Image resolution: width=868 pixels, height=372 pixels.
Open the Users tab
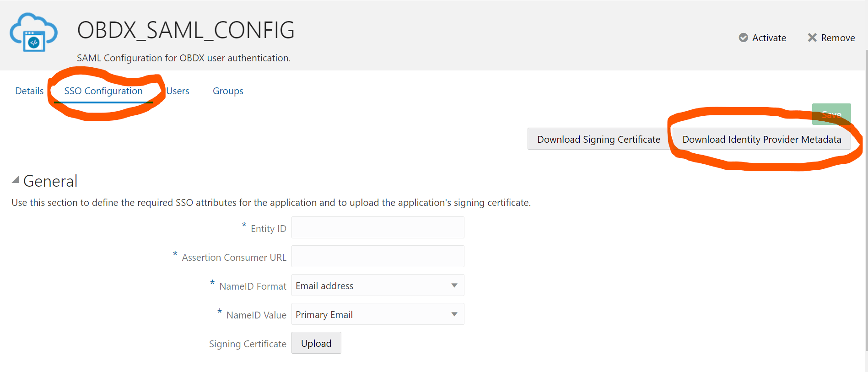178,91
